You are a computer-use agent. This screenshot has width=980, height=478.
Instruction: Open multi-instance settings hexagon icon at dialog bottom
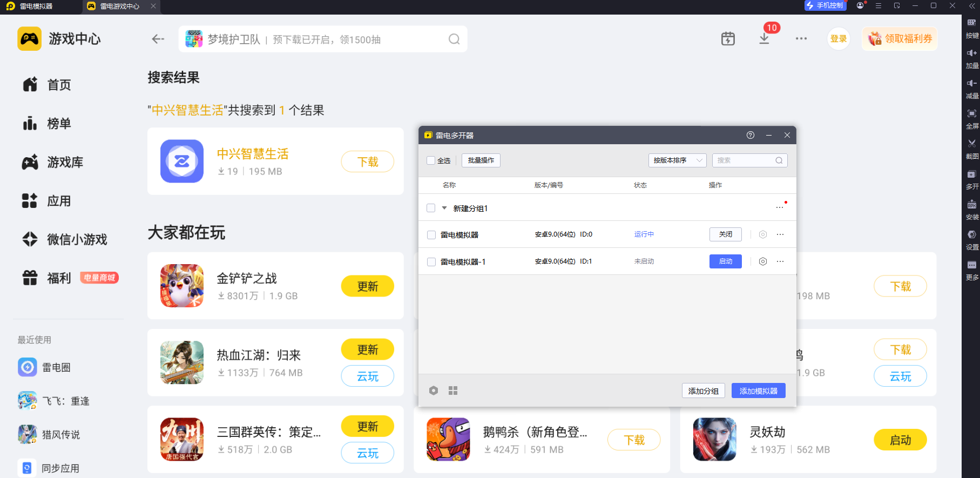[x=434, y=391]
